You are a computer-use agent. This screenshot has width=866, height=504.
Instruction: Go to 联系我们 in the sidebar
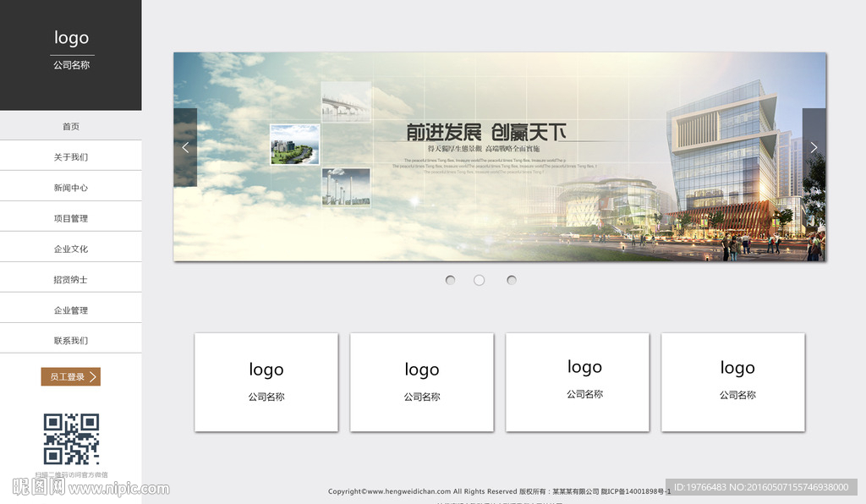point(71,340)
